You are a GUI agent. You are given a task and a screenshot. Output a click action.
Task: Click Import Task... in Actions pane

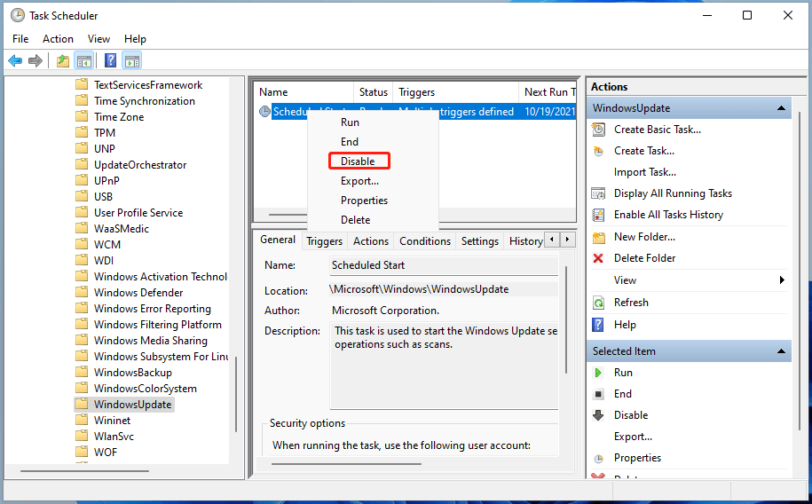tap(645, 172)
